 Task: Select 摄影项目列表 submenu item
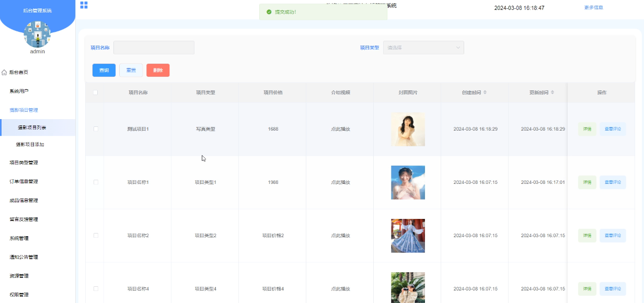pyautogui.click(x=38, y=127)
